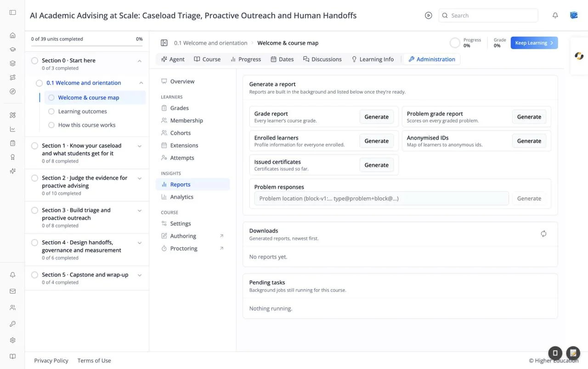The image size is (588, 369).
Task: Collapse the 0.1 Welcome and orientation subsection
Action: 141,83
